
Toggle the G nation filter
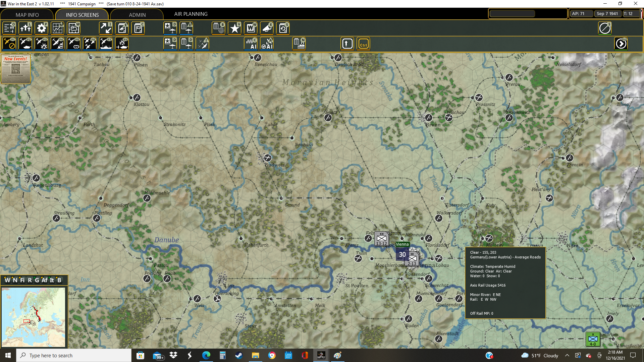coord(37,280)
